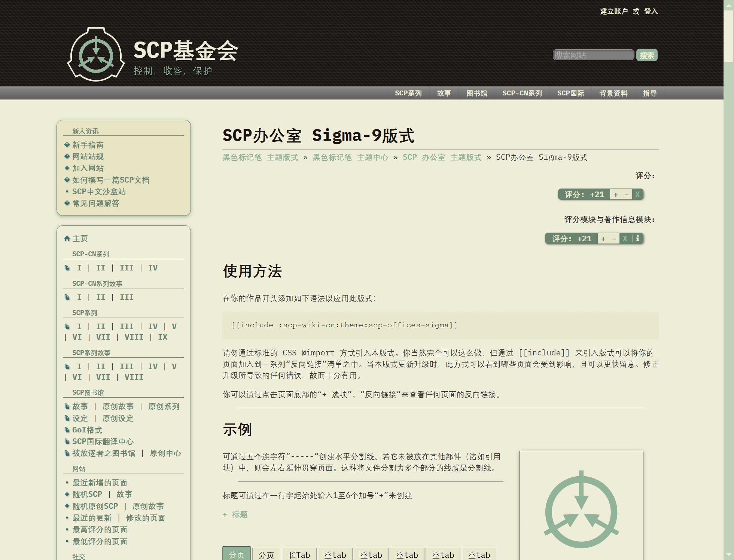Screen dimensions: 734x560
Task: Click into the 搜索网站 search field
Action: point(593,55)
